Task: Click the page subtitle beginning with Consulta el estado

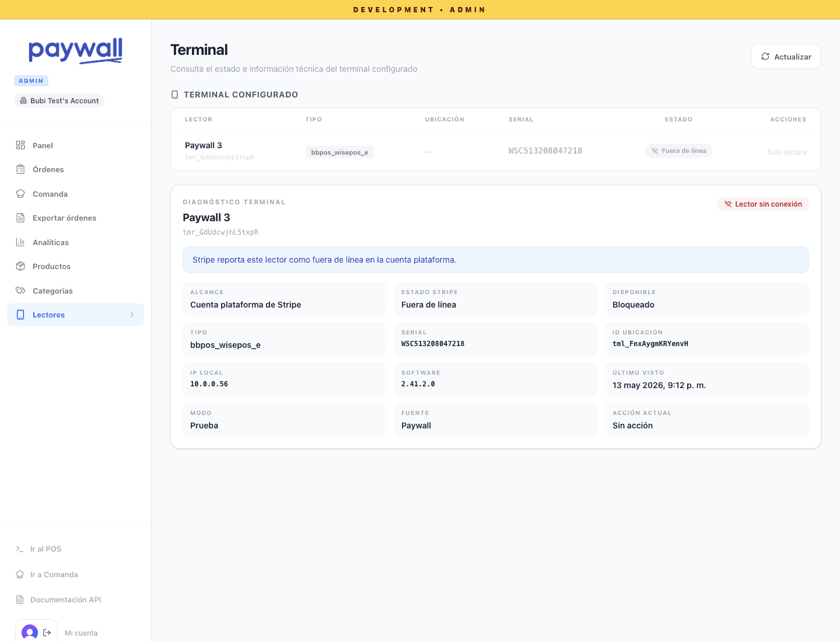Action: (x=294, y=69)
